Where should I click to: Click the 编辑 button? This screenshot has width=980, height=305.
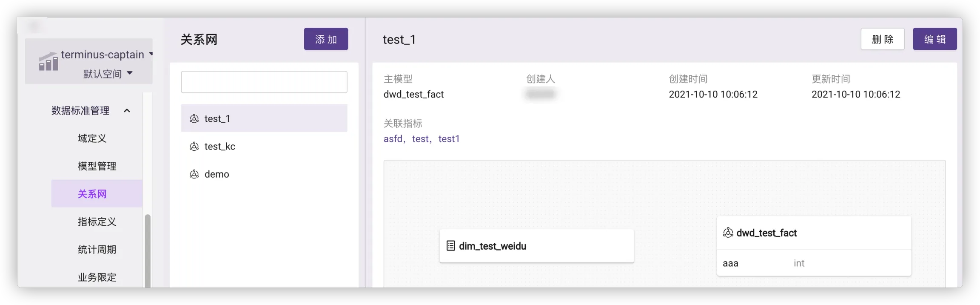(934, 39)
